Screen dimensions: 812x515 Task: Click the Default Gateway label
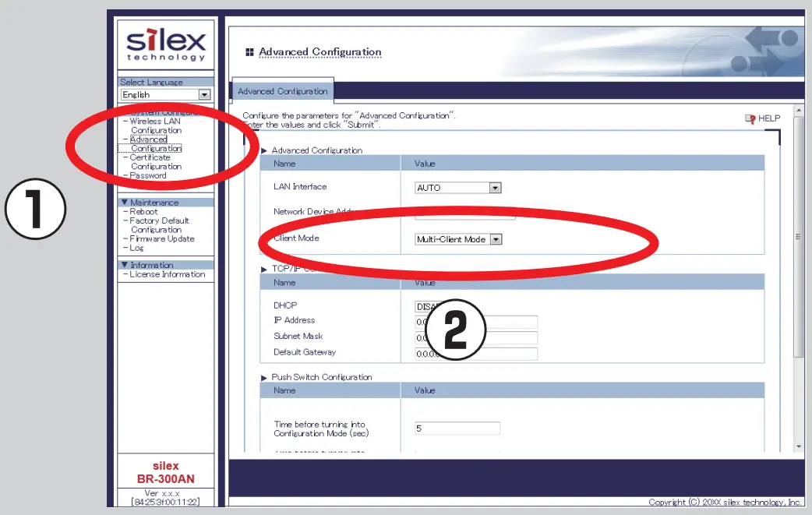[305, 352]
